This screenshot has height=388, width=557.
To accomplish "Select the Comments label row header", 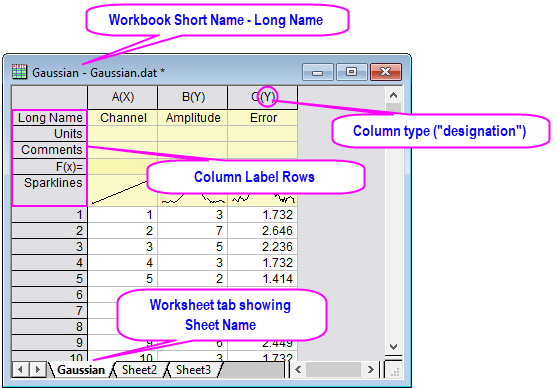I will pyautogui.click(x=49, y=150).
